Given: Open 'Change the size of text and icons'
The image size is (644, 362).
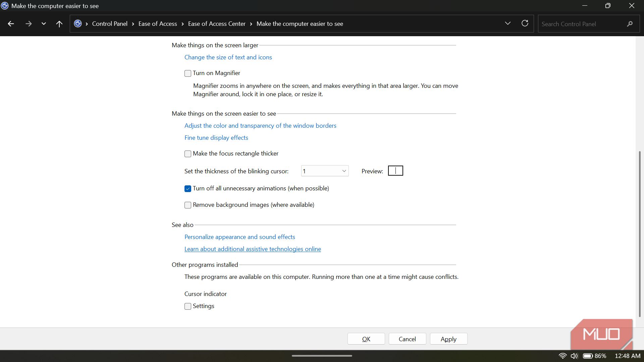Looking at the screenshot, I should (x=228, y=57).
